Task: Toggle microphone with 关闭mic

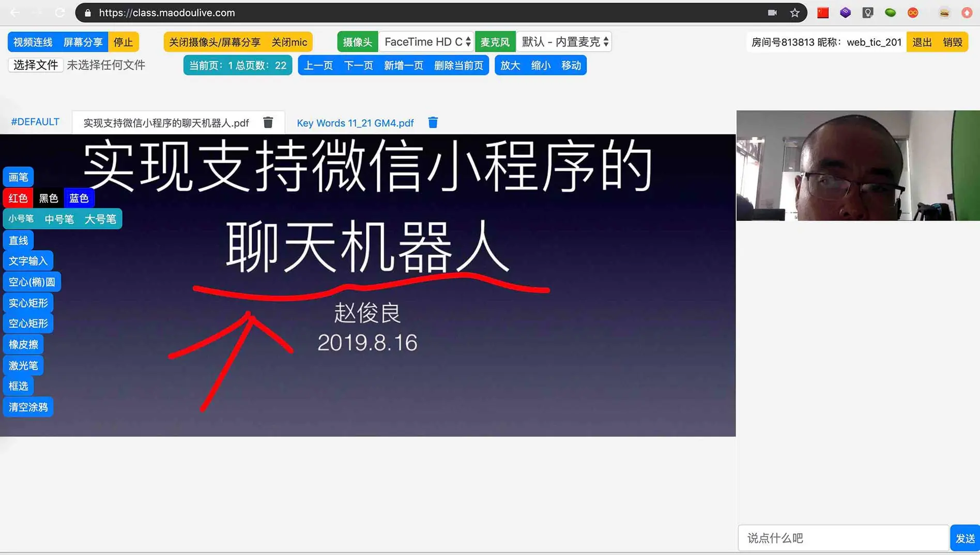Action: [x=289, y=42]
